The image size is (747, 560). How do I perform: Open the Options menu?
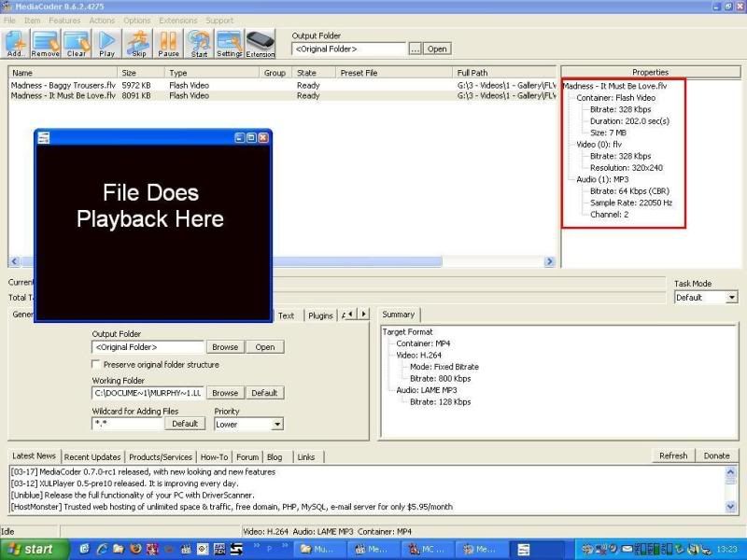tap(137, 21)
